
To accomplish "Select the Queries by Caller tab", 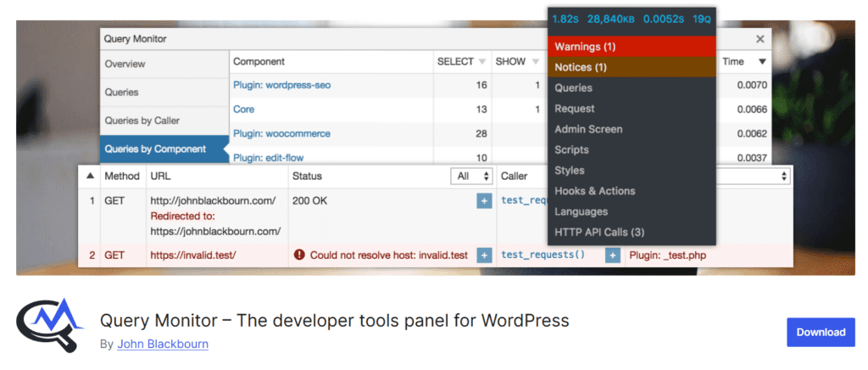I will click(x=164, y=121).
